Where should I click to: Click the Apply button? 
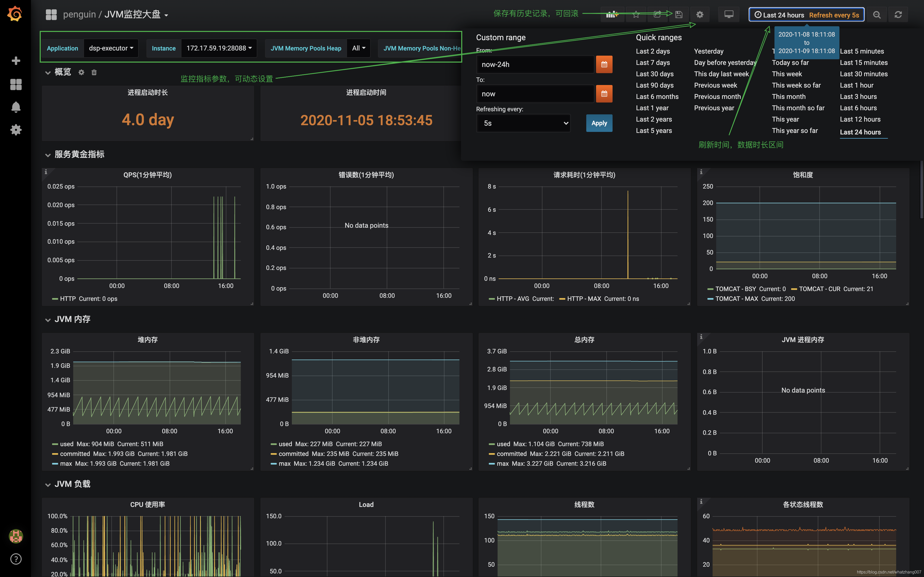tap(599, 123)
